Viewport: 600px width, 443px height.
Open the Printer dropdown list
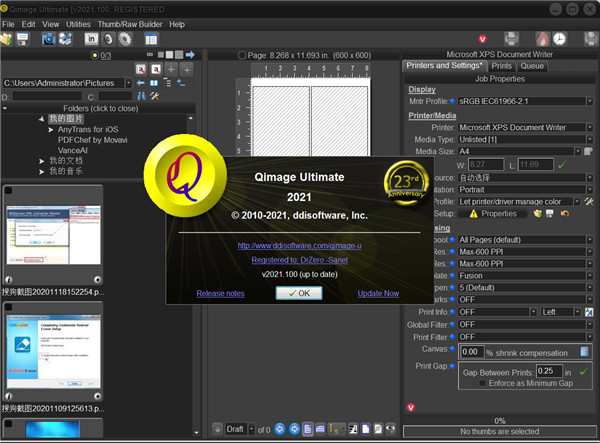(589, 128)
